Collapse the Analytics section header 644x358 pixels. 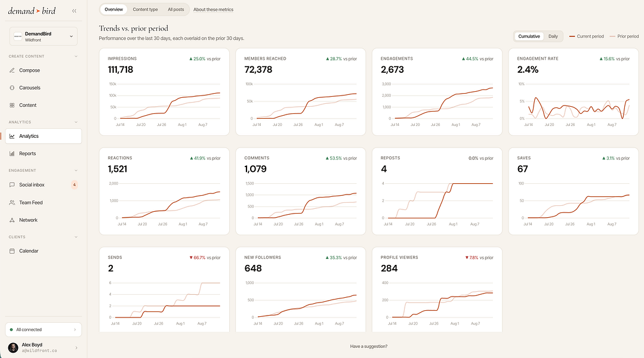pos(76,122)
